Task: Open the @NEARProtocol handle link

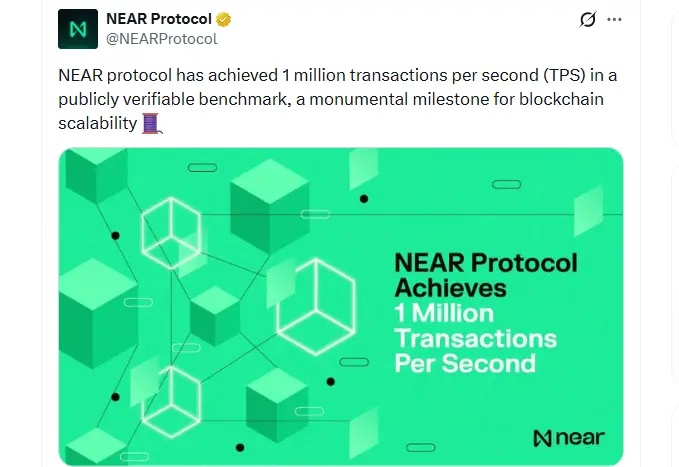Action: [x=161, y=39]
